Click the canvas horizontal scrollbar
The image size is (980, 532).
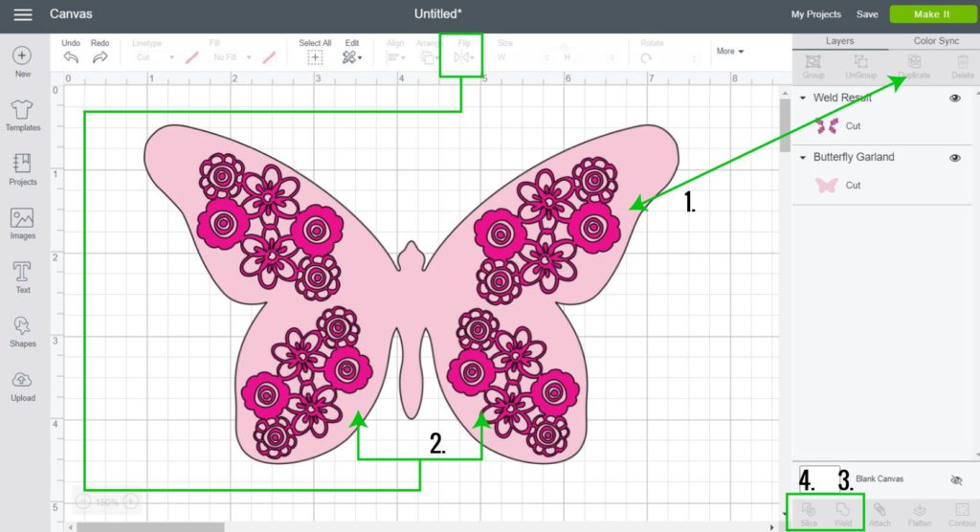pyautogui.click(x=150, y=527)
